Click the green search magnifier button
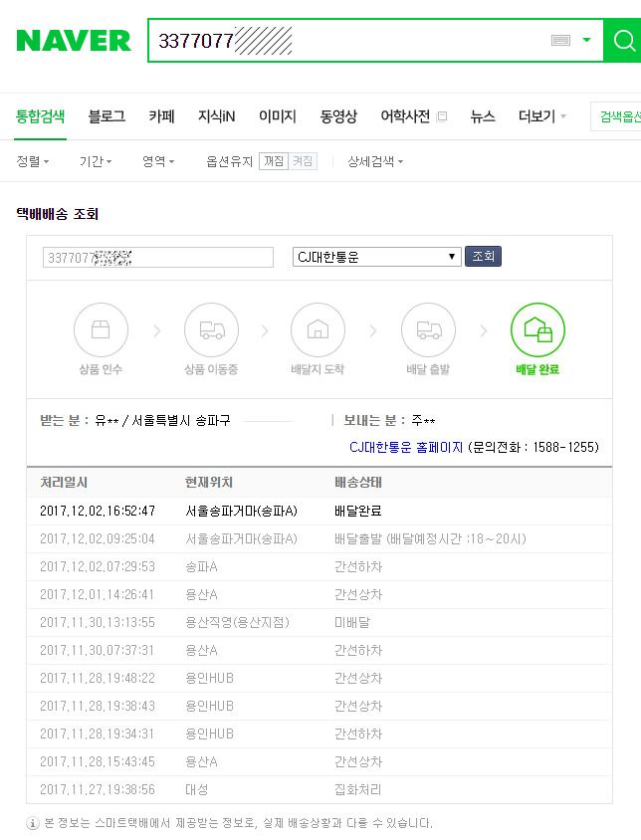The width and height of the screenshot is (641, 840). click(623, 40)
